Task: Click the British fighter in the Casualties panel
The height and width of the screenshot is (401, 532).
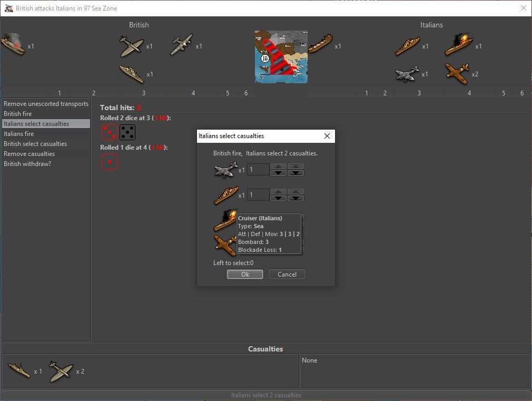Action: (61, 371)
